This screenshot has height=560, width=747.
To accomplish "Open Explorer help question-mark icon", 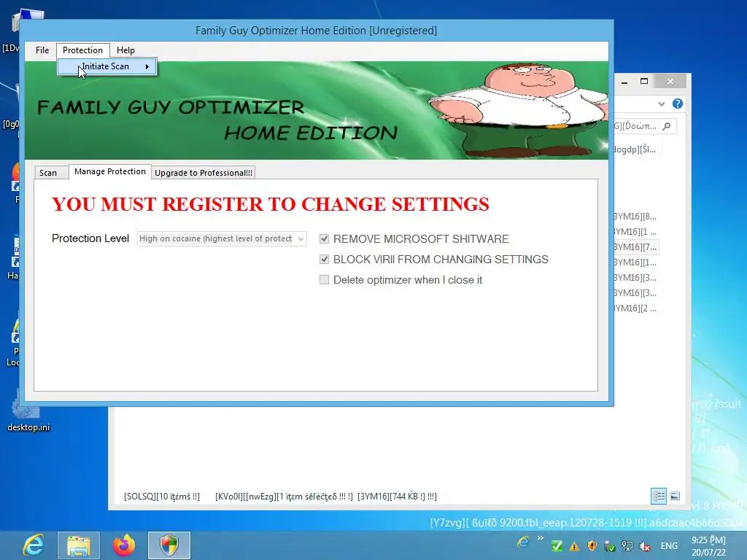I will (x=678, y=104).
